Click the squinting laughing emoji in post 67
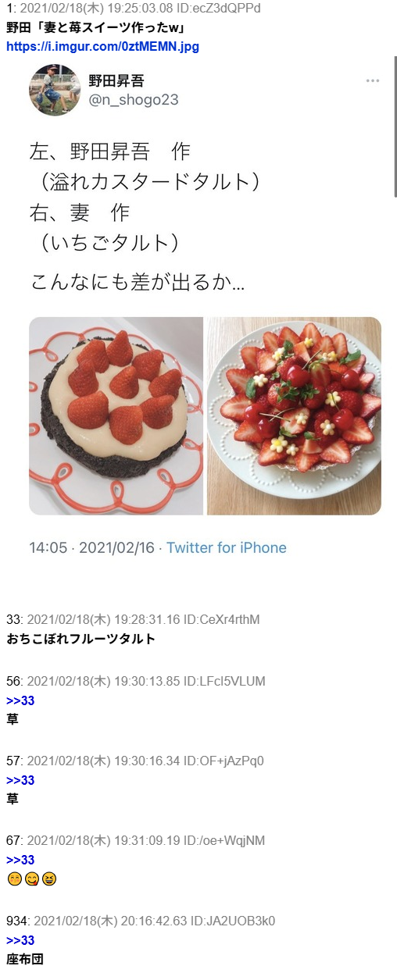The height and width of the screenshot is (980, 397). pyautogui.click(x=49, y=879)
